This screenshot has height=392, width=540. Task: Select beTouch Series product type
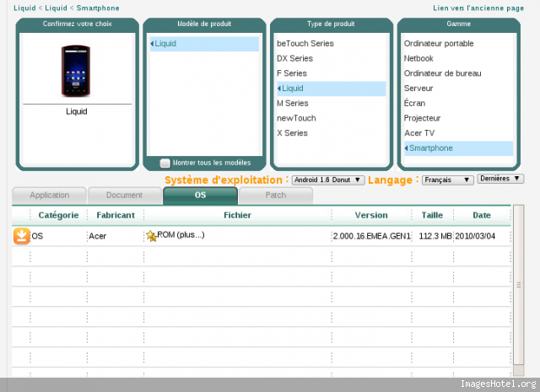point(305,44)
